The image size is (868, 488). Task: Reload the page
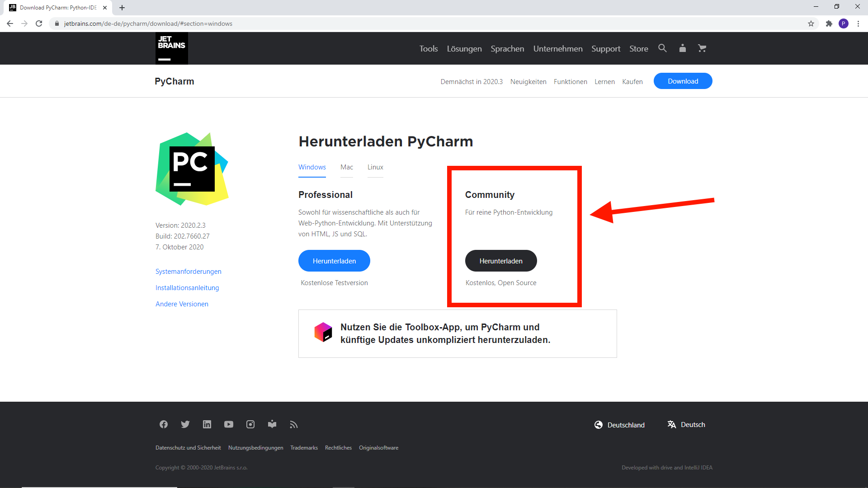pyautogui.click(x=39, y=23)
